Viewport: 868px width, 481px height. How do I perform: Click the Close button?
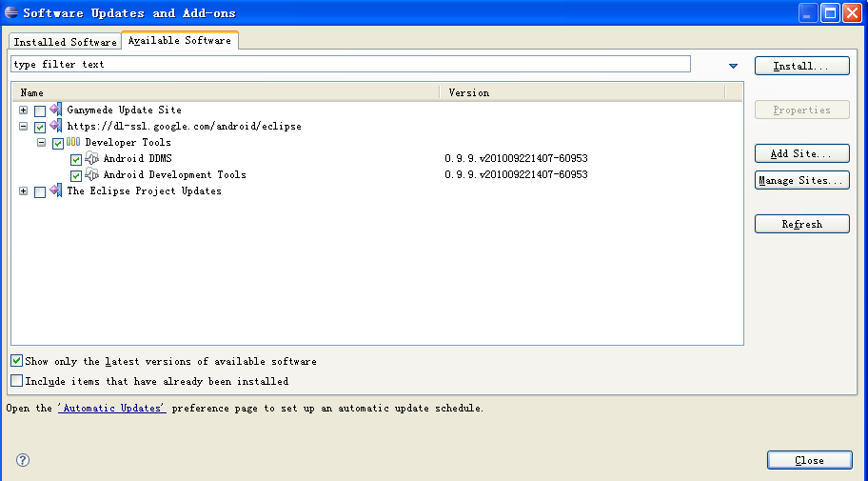click(x=809, y=460)
